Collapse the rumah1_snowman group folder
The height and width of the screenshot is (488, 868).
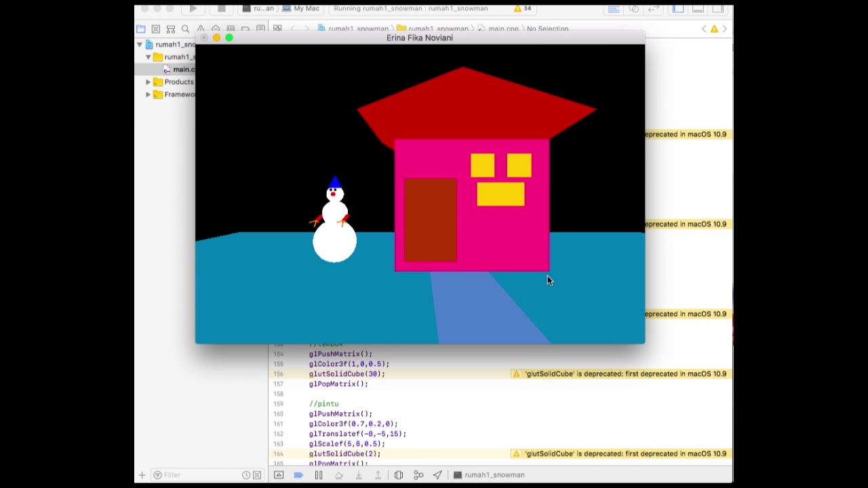coord(149,57)
